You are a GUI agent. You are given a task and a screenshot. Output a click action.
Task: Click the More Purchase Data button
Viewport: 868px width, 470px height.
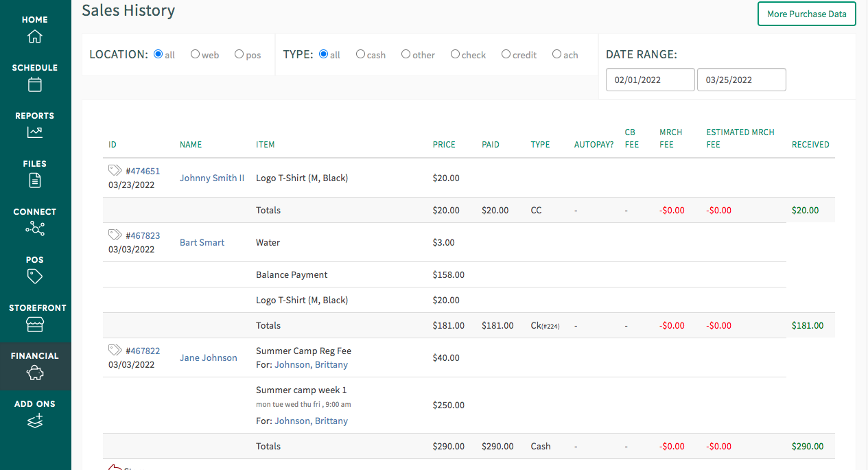pos(806,14)
